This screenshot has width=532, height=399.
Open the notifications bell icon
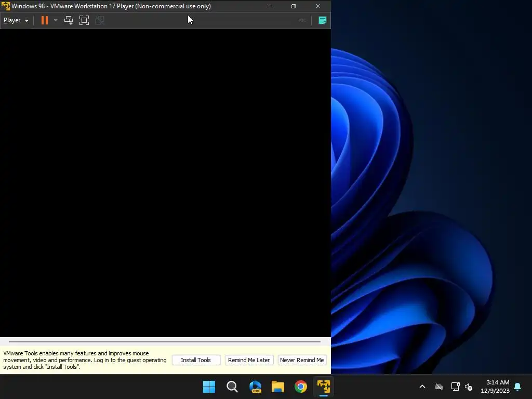tap(518, 387)
